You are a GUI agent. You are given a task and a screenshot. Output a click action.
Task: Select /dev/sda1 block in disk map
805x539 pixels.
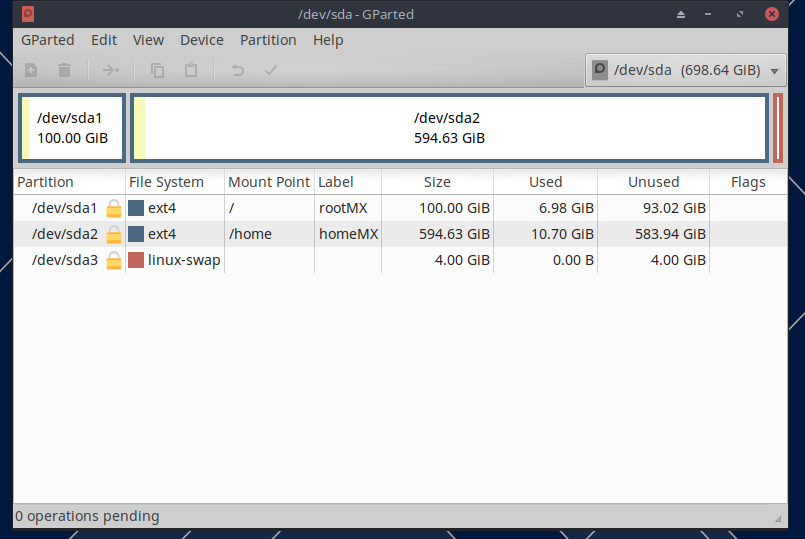click(72, 128)
